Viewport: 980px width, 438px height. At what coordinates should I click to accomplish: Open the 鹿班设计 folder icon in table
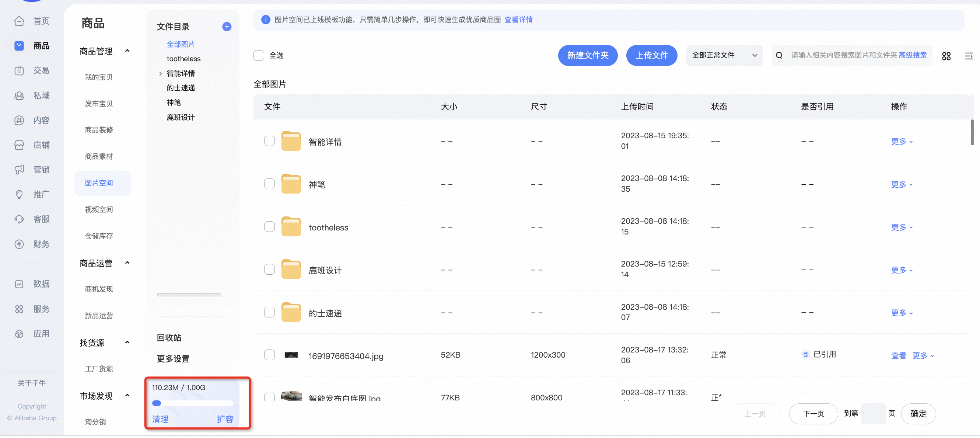click(x=291, y=270)
